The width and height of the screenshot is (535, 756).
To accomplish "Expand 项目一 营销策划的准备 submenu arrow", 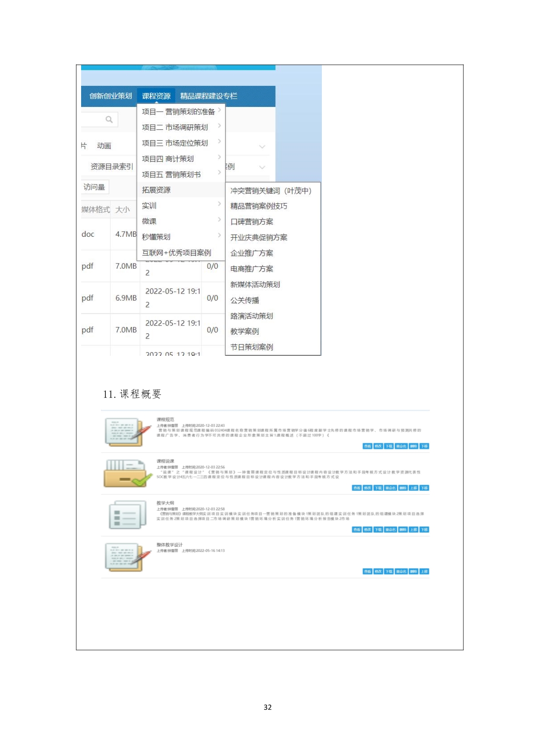I will pos(220,110).
